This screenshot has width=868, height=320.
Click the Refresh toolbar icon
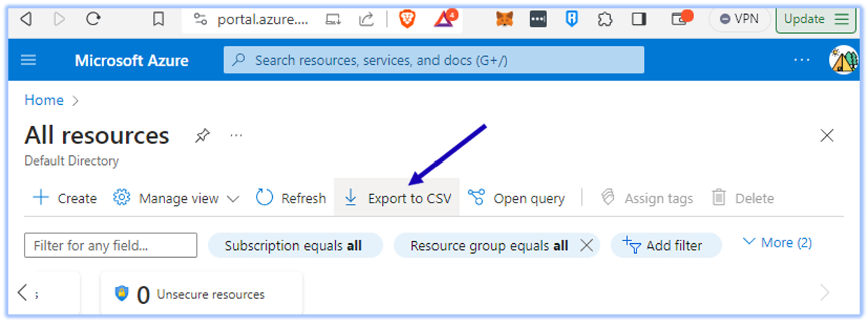click(x=264, y=198)
